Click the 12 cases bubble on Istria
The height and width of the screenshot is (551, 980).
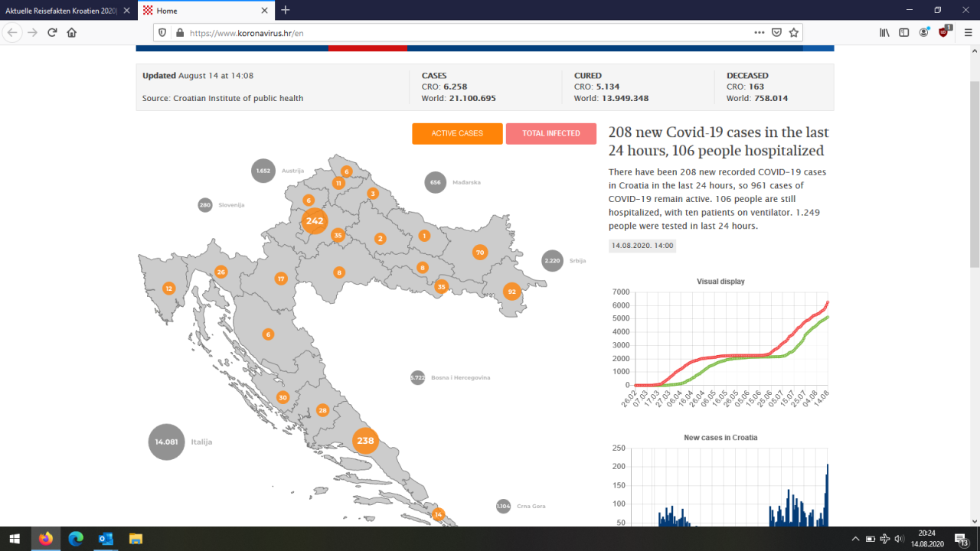tap(169, 289)
